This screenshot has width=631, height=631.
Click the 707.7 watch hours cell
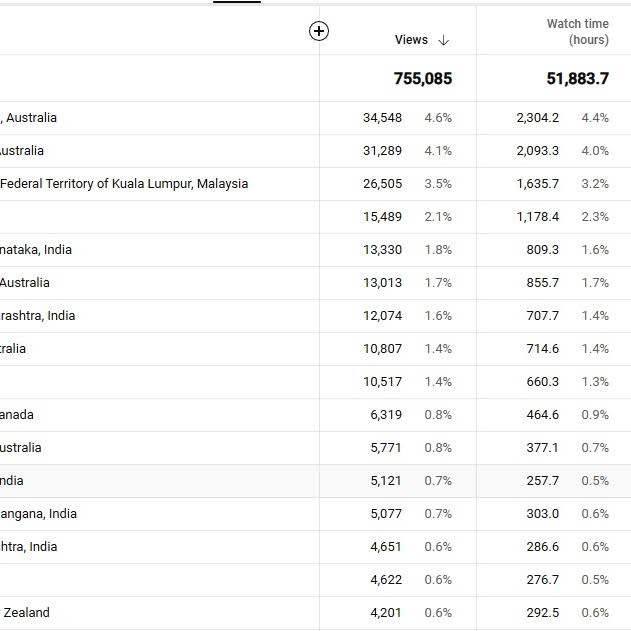(542, 316)
